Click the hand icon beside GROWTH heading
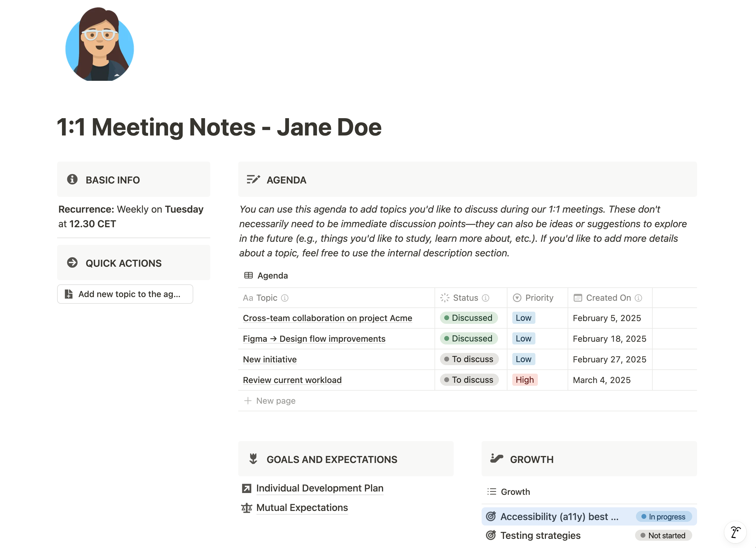The height and width of the screenshot is (548, 756). [x=496, y=459]
